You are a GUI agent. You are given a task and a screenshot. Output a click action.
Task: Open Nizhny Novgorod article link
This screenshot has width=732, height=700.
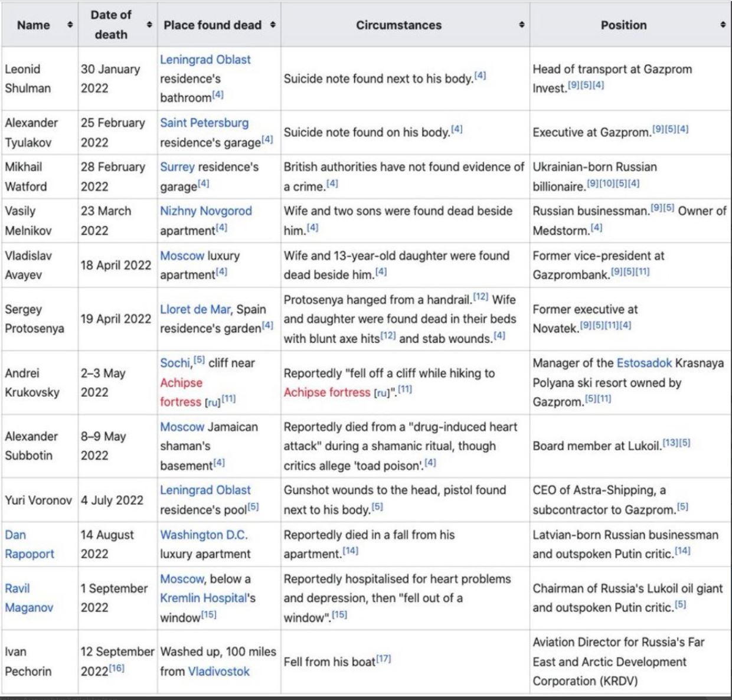click(206, 211)
